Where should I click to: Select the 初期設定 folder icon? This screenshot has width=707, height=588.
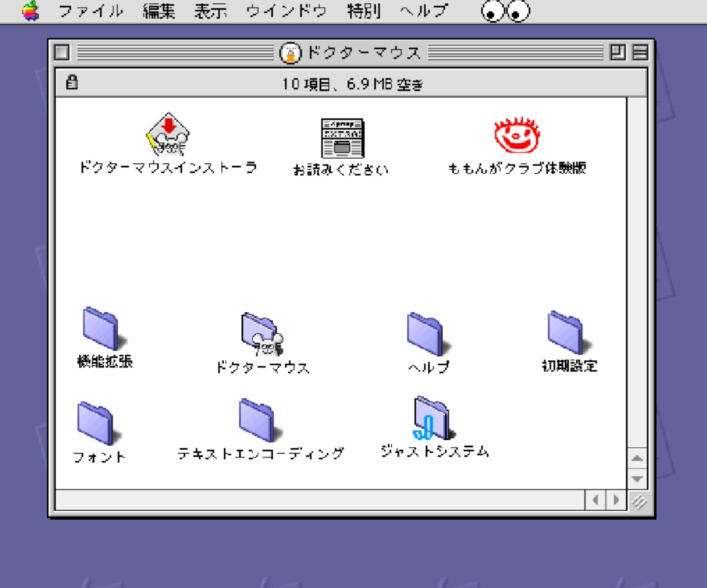point(569,333)
